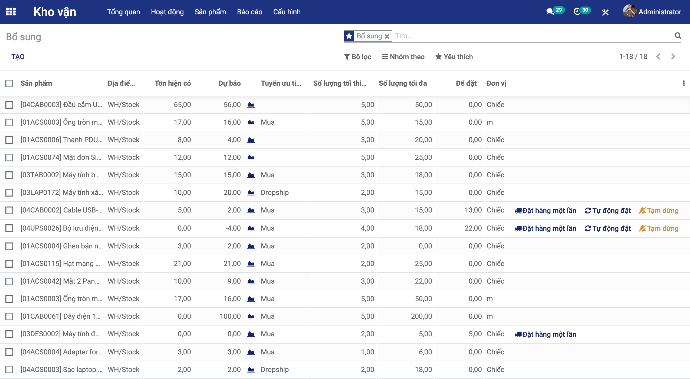Tick checkbox for 04CAB0002 Cable USB row
The image size is (690, 379).
click(9, 210)
